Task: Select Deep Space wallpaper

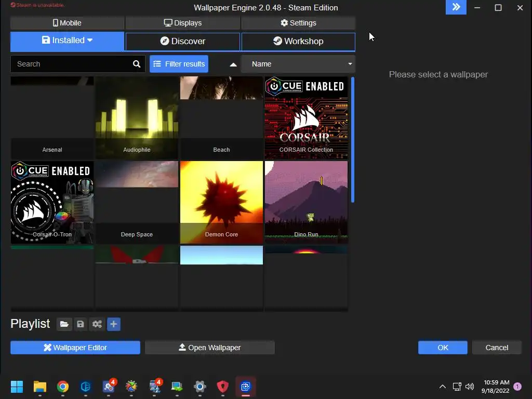Action: pyautogui.click(x=137, y=203)
